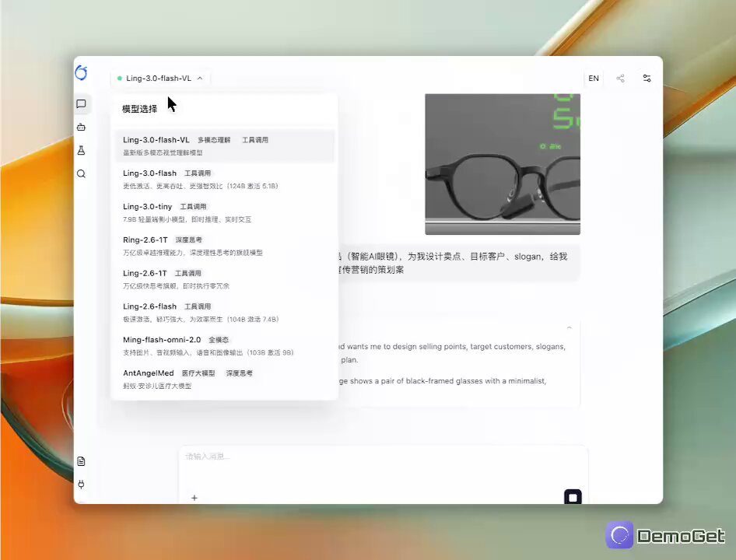
Task: Select the Ling-3.0-tiny model option
Action: point(224,212)
